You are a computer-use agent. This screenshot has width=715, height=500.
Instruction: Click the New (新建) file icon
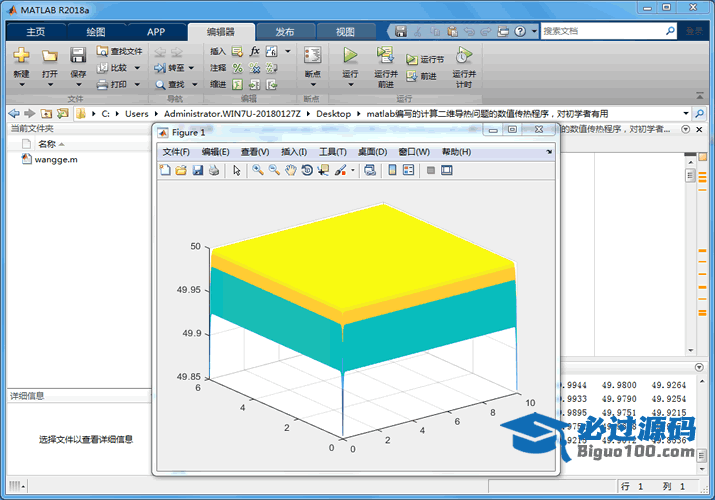(x=21, y=55)
